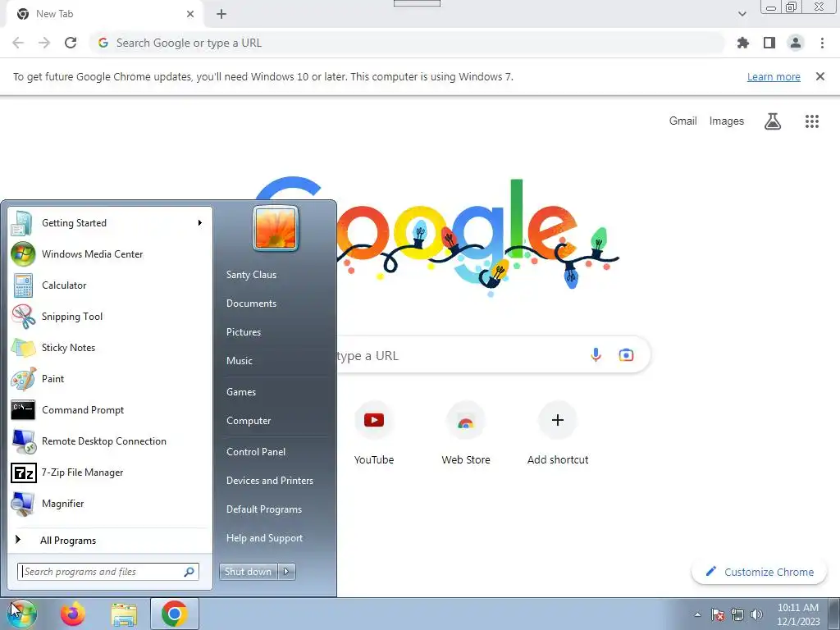Open Control Panel from Start menu

point(256,452)
